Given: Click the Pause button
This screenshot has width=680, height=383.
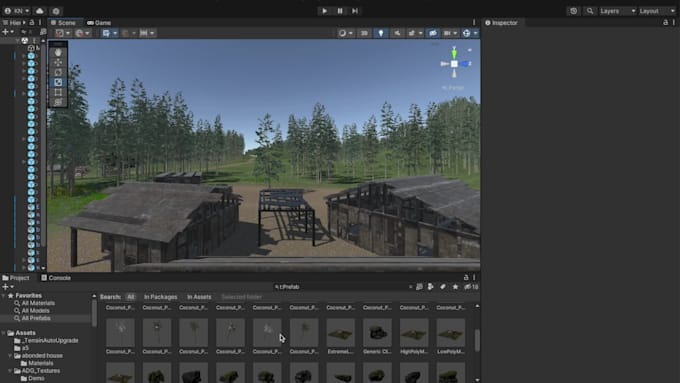Looking at the screenshot, I should point(340,11).
